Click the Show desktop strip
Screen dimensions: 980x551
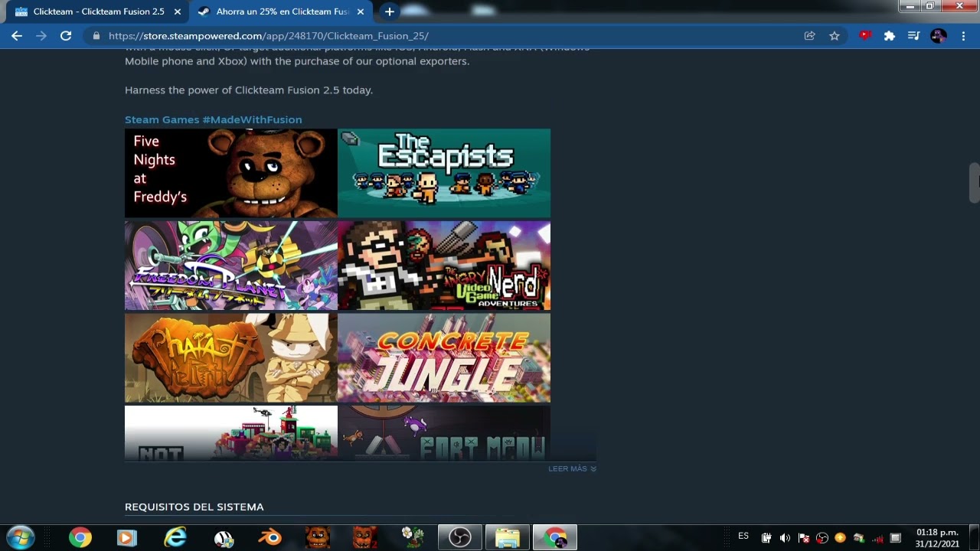tap(975, 538)
